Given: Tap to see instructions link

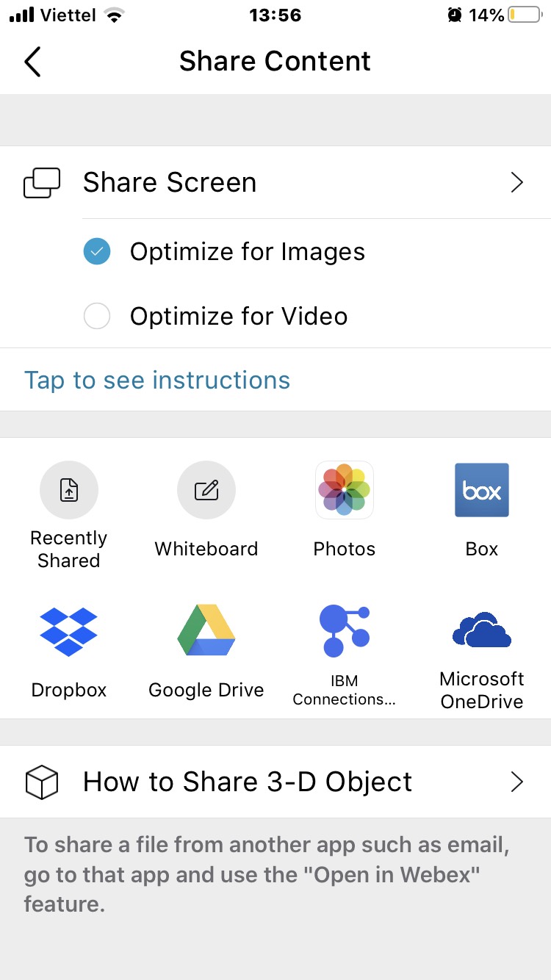Looking at the screenshot, I should click(x=157, y=380).
